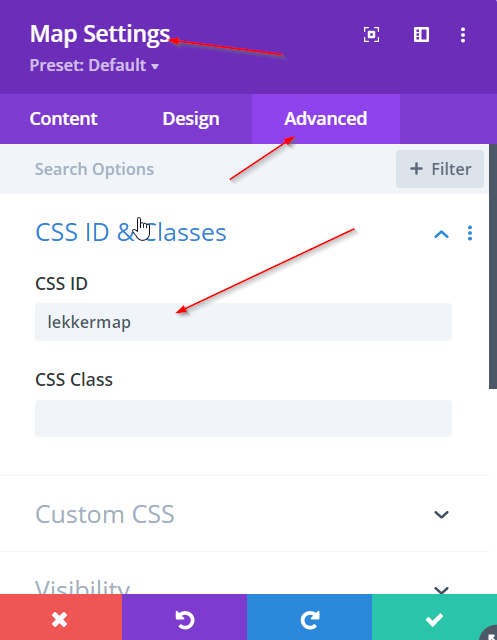Open the Preset: Default dropdown

(x=94, y=65)
